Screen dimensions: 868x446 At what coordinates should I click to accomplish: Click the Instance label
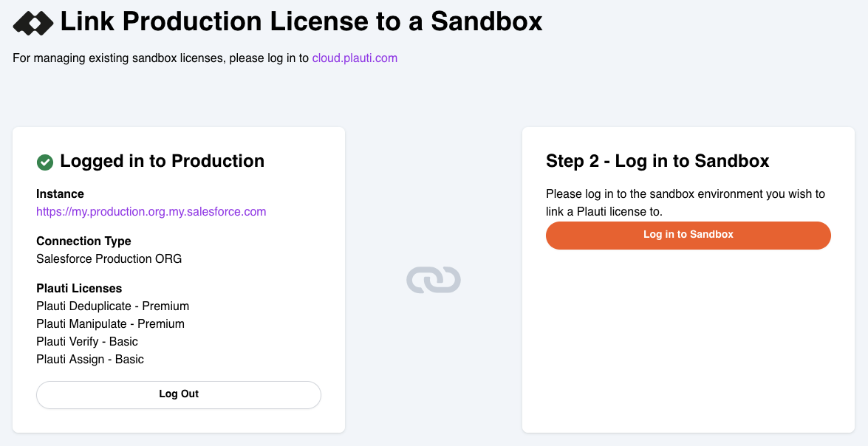click(x=61, y=193)
